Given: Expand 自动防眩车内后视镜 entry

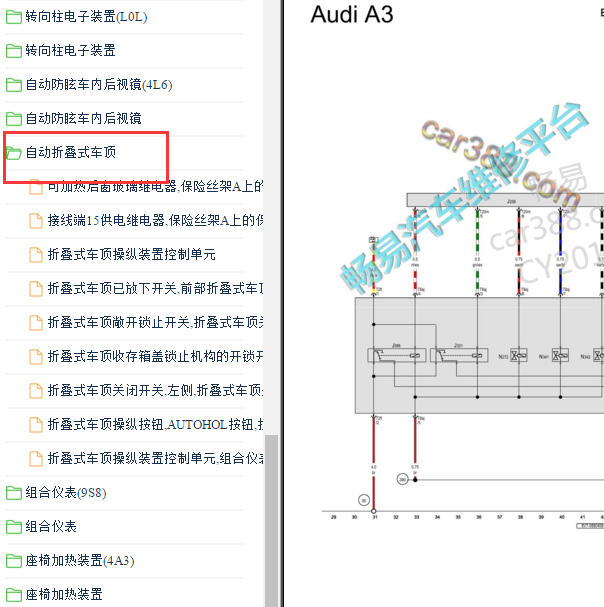Looking at the screenshot, I should point(83,118).
